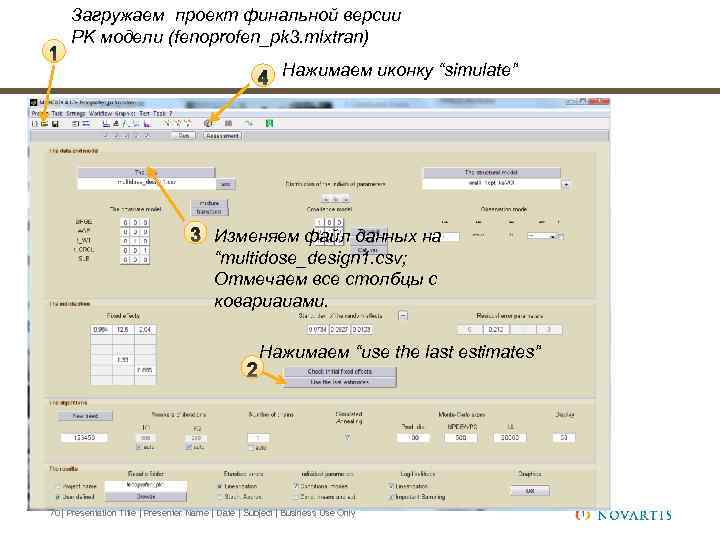This screenshot has width=720, height=540.
Task: Click fixed effect cell showing 12.6
Action: (123, 330)
